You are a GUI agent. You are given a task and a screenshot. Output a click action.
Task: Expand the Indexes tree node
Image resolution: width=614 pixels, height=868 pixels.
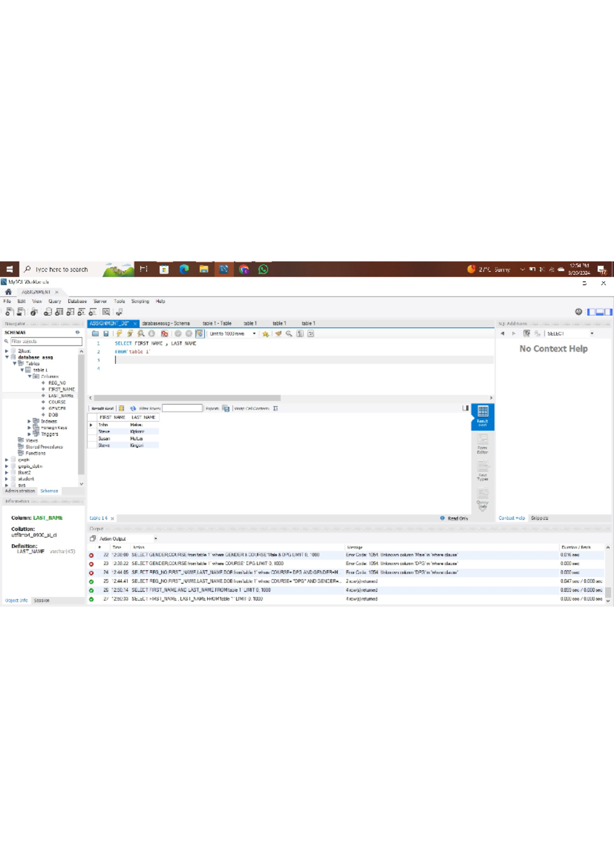(x=29, y=421)
